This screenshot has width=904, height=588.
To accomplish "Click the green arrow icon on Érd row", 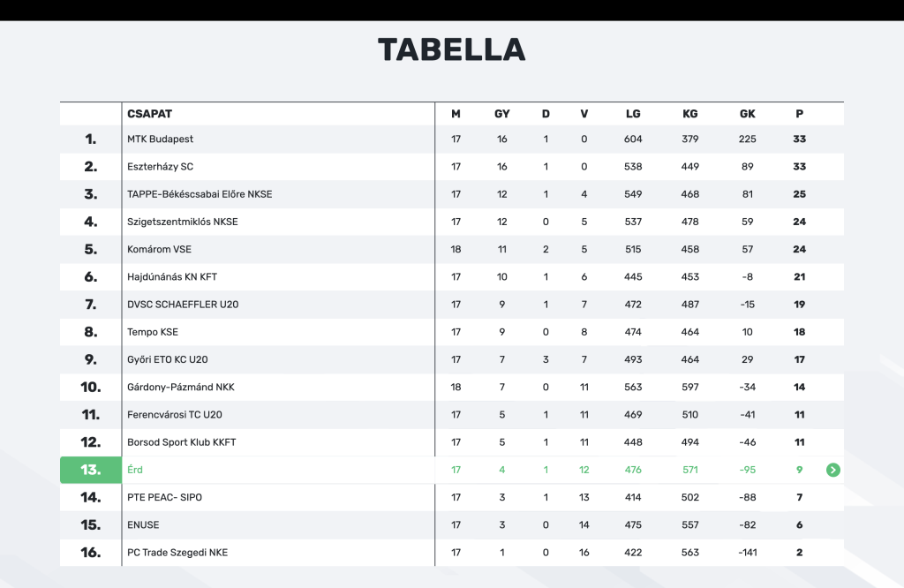I will point(832,470).
